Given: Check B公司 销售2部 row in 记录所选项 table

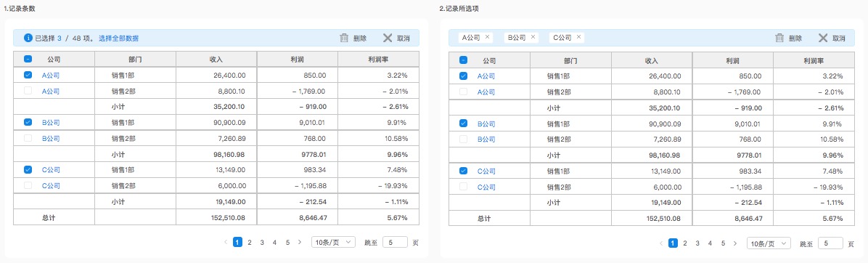Looking at the screenshot, I should coord(463,139).
